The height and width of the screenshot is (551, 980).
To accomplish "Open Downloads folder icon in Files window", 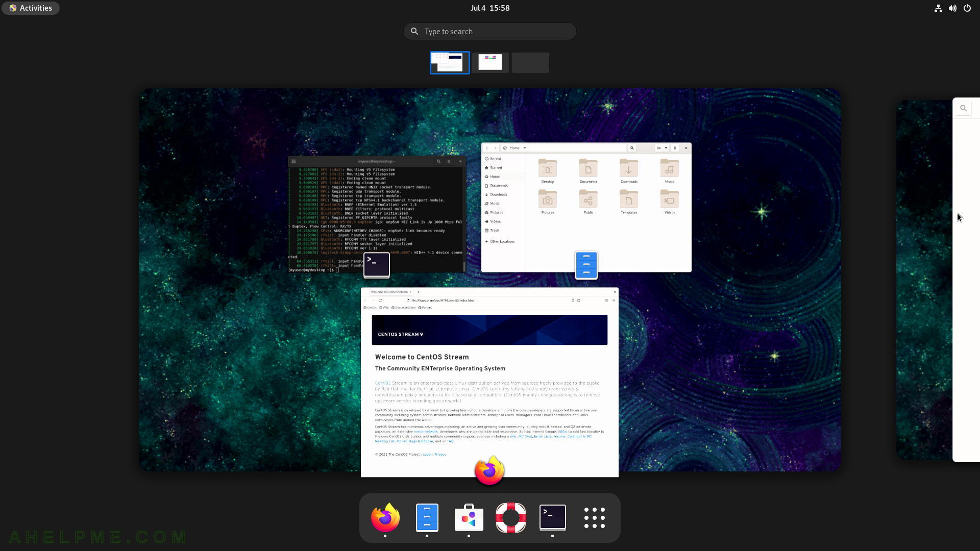I will point(629,171).
